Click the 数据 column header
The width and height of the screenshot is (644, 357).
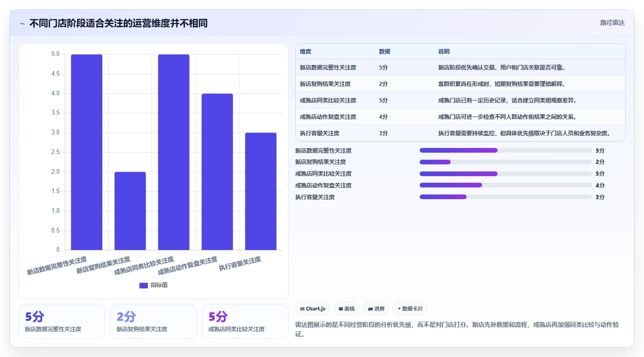tap(384, 52)
